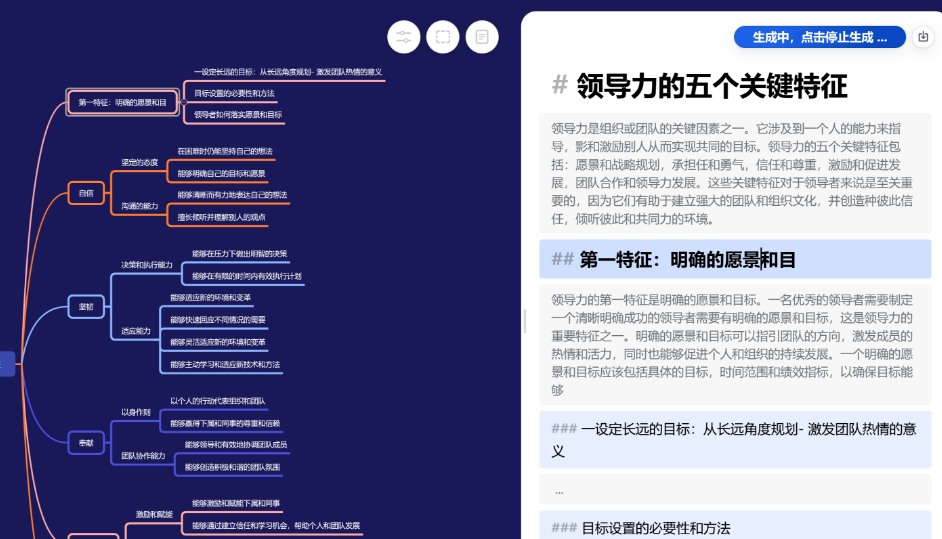This screenshot has width=942, height=539.
Task: Select the 奉献 mind map node
Action: (86, 443)
